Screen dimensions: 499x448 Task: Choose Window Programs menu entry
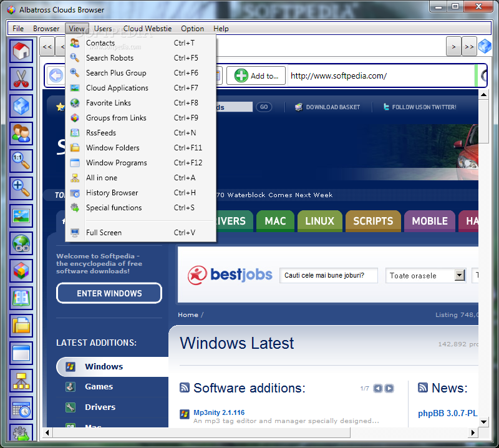point(141,163)
